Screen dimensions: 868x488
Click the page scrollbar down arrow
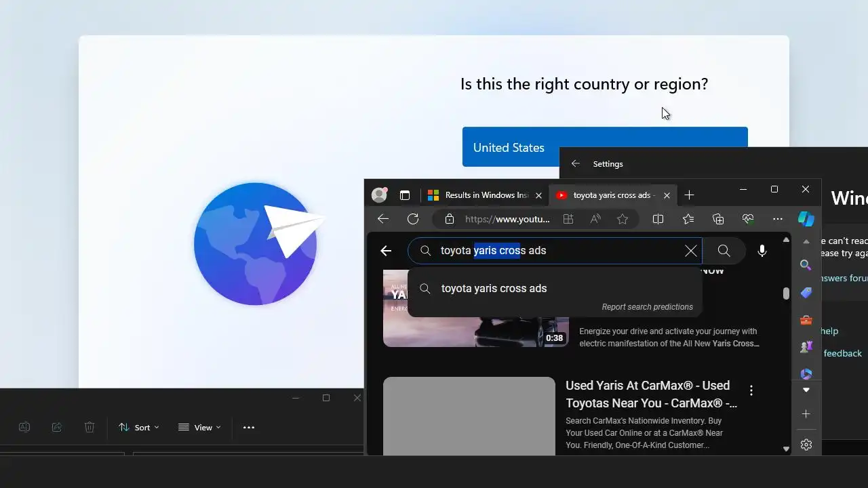point(786,449)
